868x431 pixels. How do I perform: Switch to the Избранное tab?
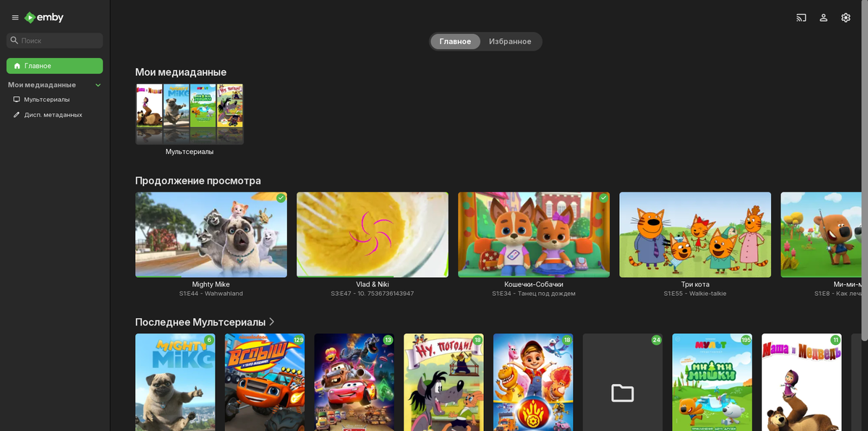point(510,41)
